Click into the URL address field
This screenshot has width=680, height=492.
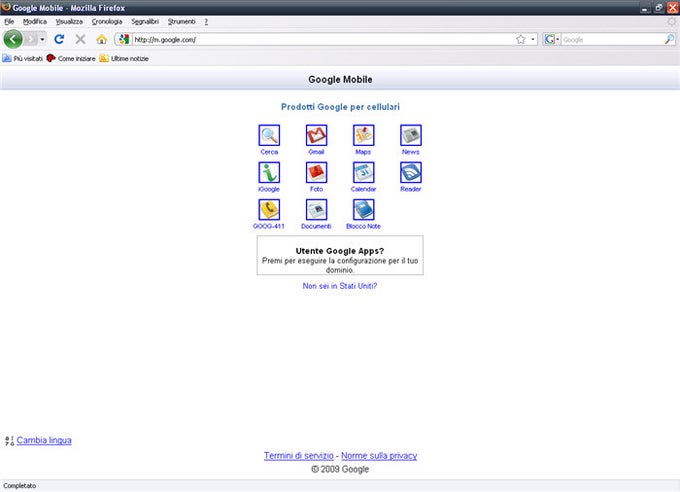coord(323,39)
